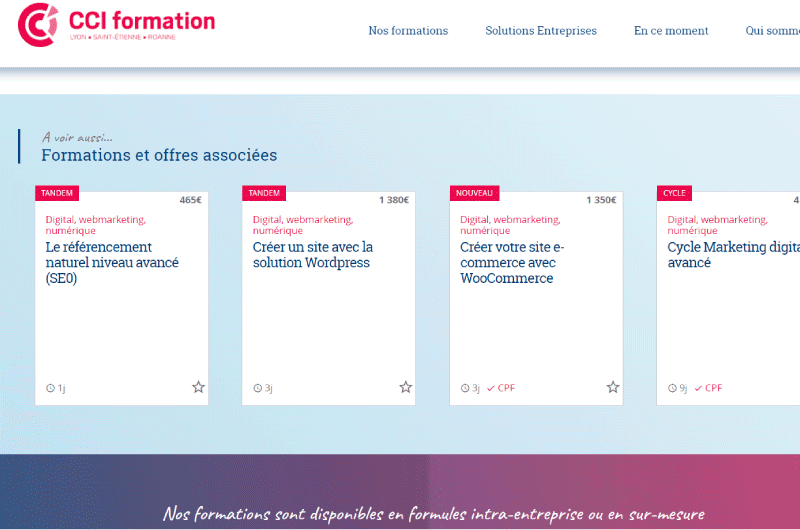Click the CCI formation logo

[x=116, y=24]
